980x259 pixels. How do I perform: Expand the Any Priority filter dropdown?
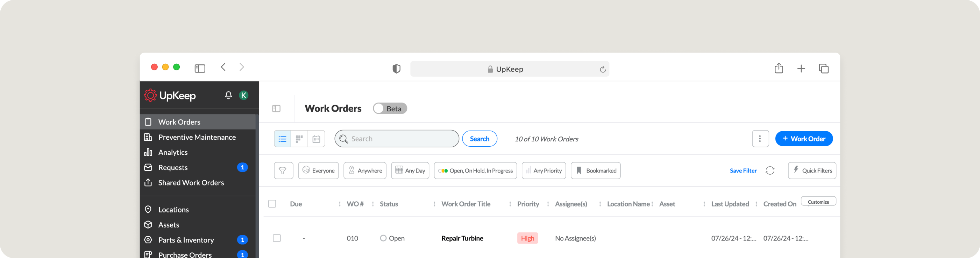(544, 171)
